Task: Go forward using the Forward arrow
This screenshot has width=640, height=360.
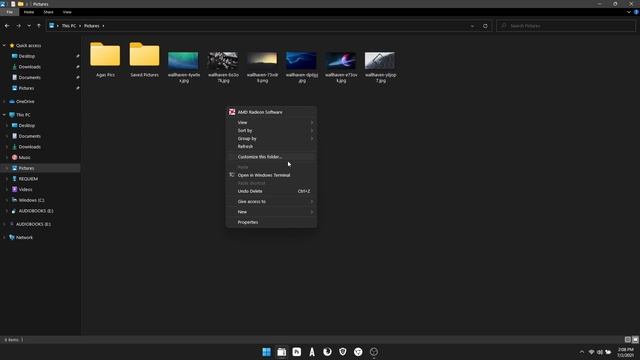Action: (18, 26)
